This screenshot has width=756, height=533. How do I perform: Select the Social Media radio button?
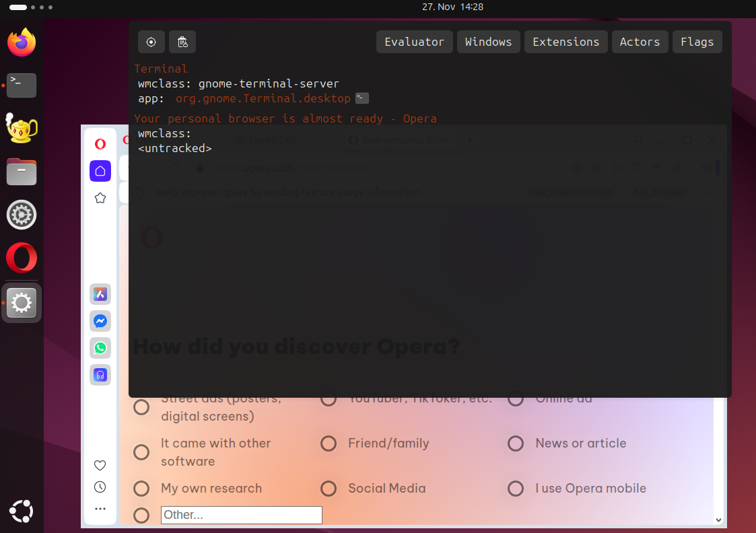point(329,489)
